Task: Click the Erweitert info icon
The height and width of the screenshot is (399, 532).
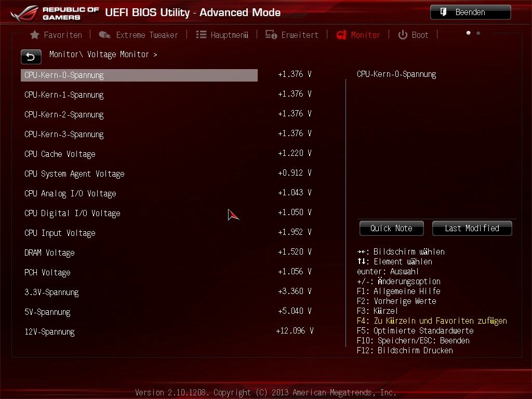Action: coord(271,35)
